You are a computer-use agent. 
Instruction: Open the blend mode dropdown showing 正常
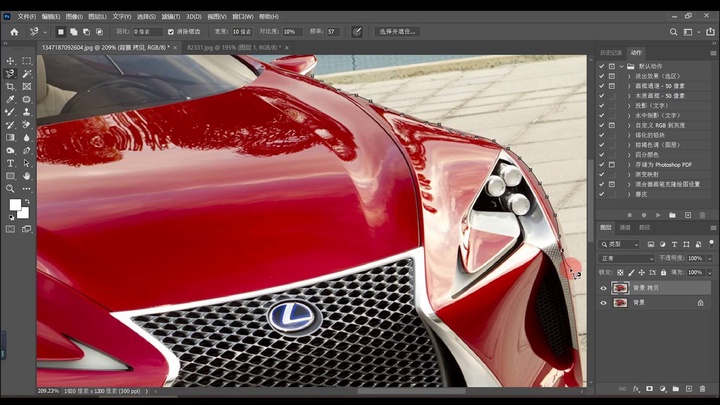[x=626, y=258]
